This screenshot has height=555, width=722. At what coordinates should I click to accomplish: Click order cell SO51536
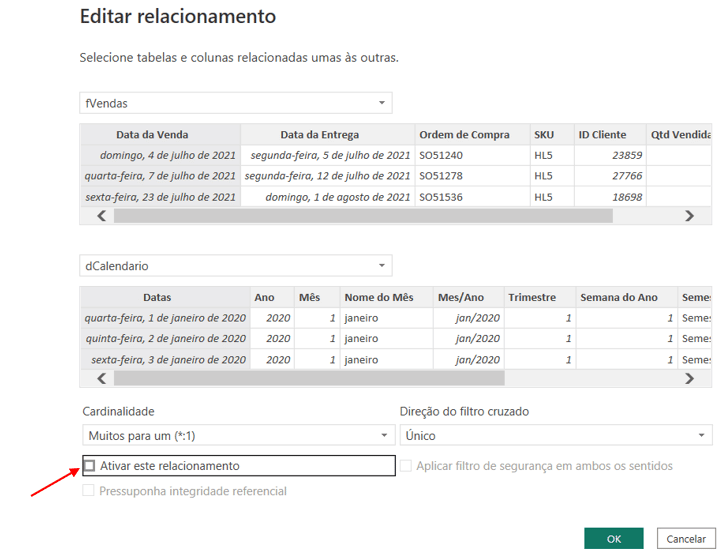coord(472,197)
